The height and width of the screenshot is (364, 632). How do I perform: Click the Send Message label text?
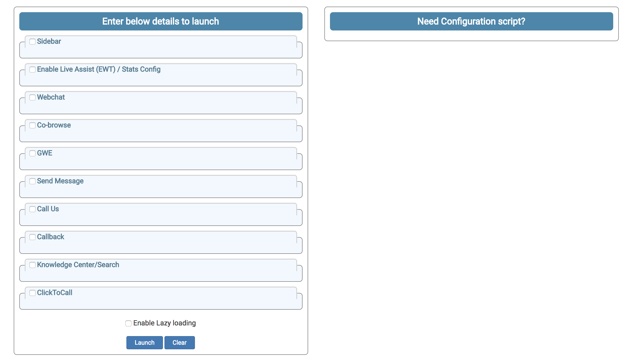[60, 181]
